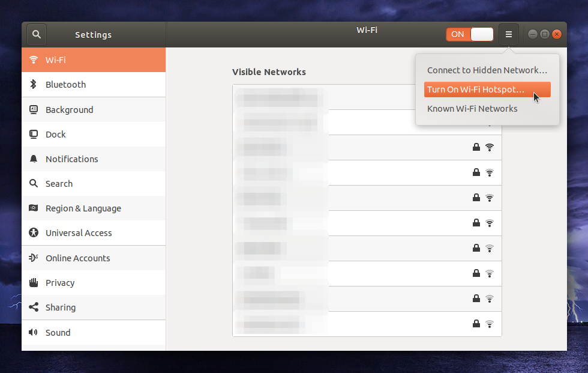Click the lock icon on seventh network
This screenshot has height=373, width=588.
pyautogui.click(x=476, y=247)
